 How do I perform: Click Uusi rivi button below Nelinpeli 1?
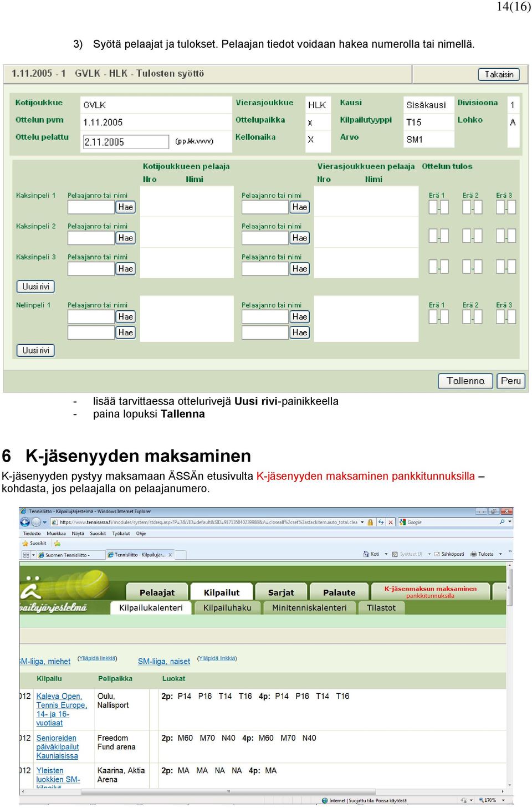[35, 350]
